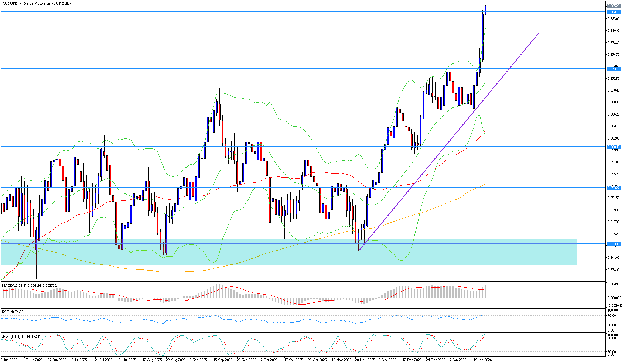Select the 0.004963 value on the MACD scale
This screenshot has width=625, height=364.
click(x=614, y=284)
